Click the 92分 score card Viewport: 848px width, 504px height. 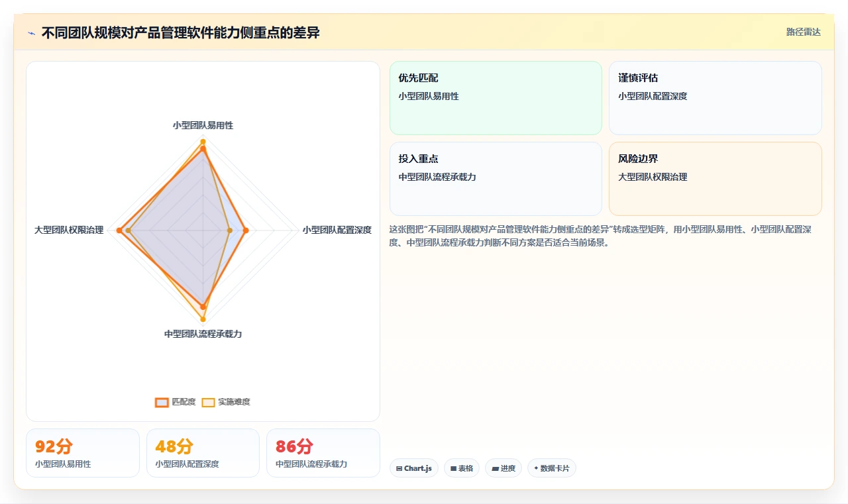[83, 453]
